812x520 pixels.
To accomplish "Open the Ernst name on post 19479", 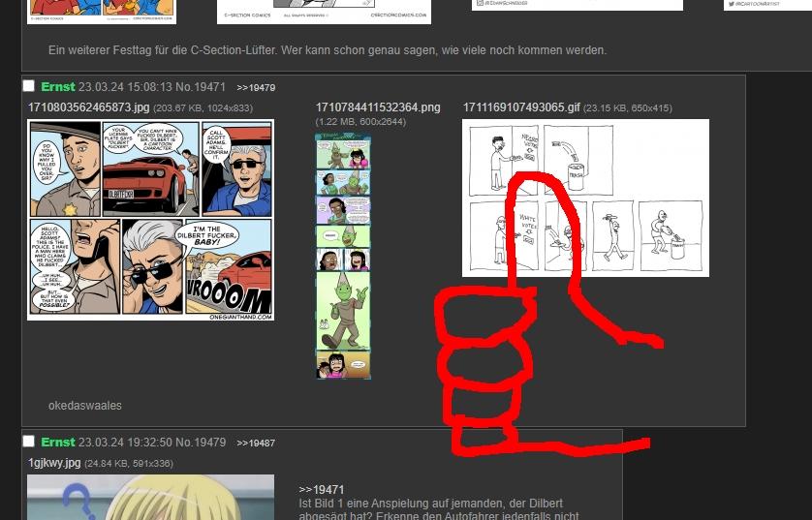I will click(58, 443).
